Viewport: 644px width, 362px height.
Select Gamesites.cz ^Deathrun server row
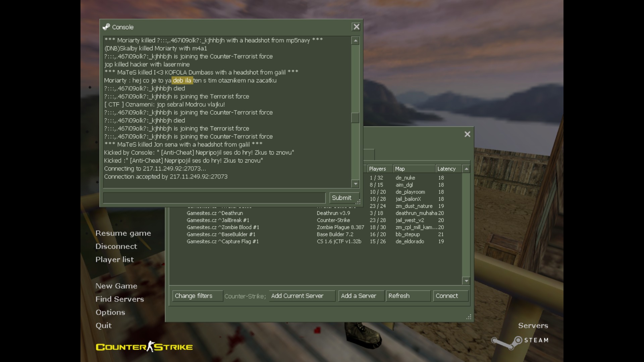pyautogui.click(x=315, y=213)
